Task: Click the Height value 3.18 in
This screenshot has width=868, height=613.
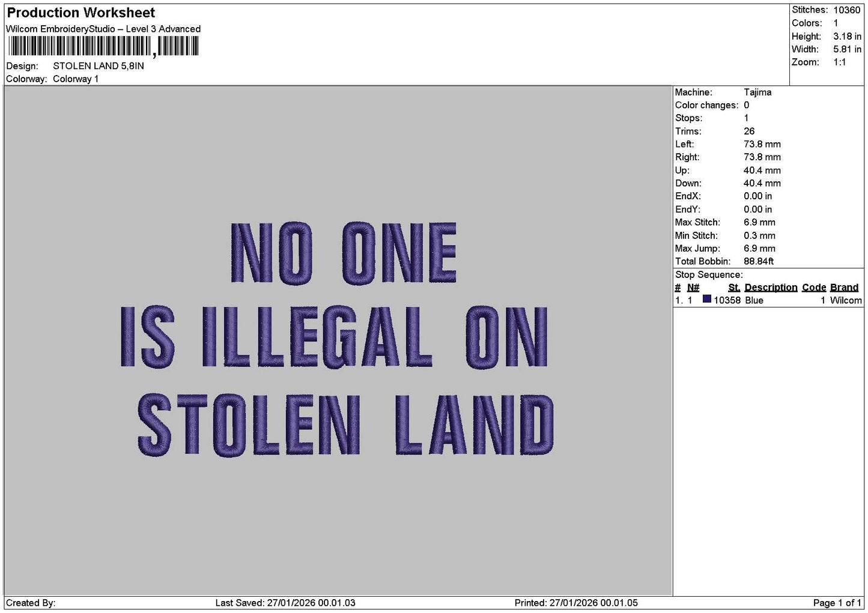Action: pos(847,37)
